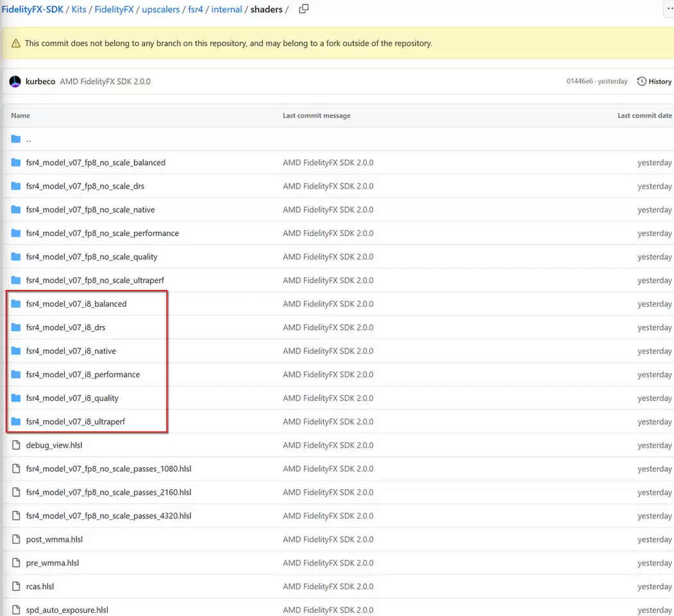
Task: Open commit hash 01446e6
Action: [580, 81]
